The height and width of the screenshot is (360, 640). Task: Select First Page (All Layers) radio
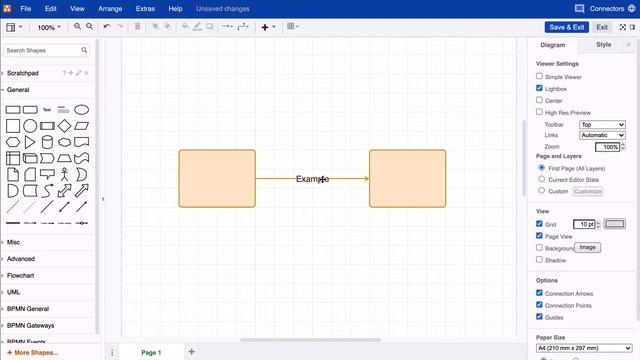coord(542,168)
